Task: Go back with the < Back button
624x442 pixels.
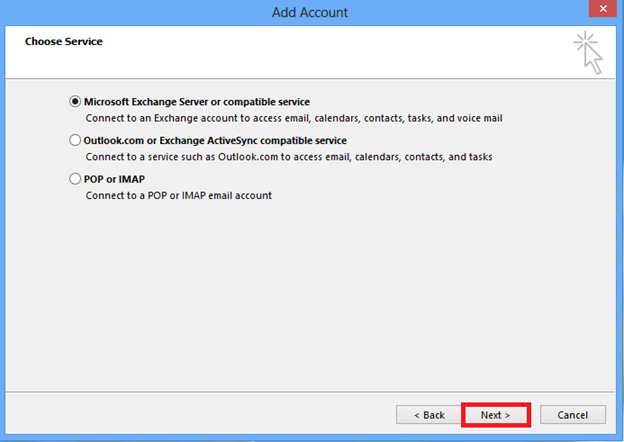Action: point(429,415)
